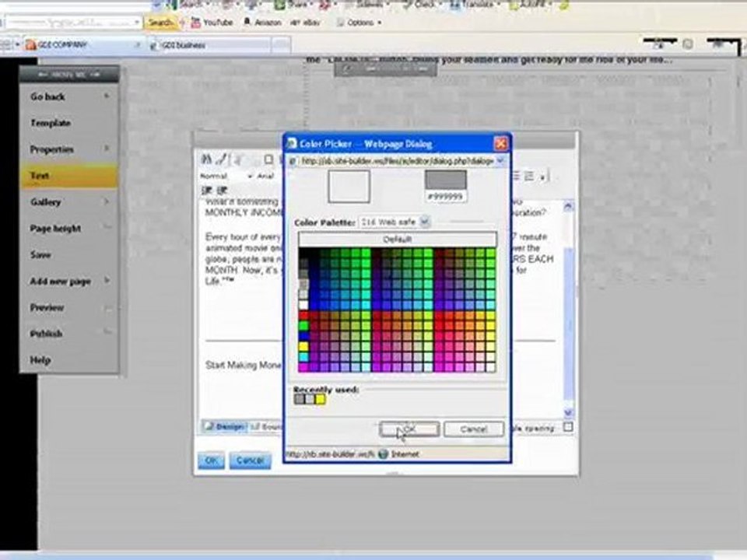
Task: Click the numbered list icon in editor toolbar
Action: [516, 176]
